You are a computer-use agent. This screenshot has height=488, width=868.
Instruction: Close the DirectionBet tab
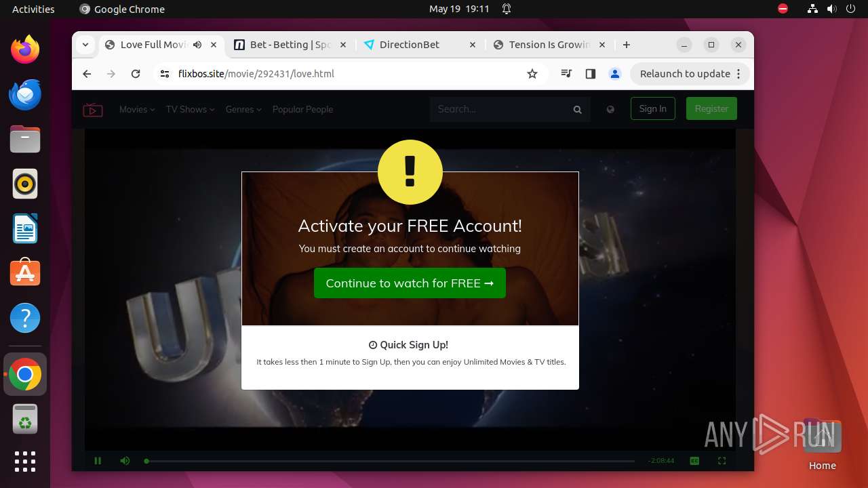473,45
